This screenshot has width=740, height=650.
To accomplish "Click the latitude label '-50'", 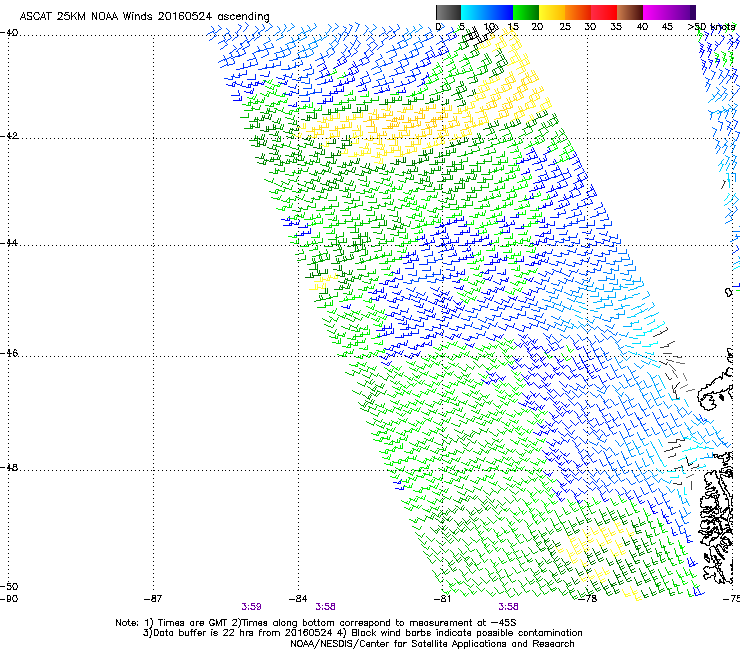I will 9,586.
